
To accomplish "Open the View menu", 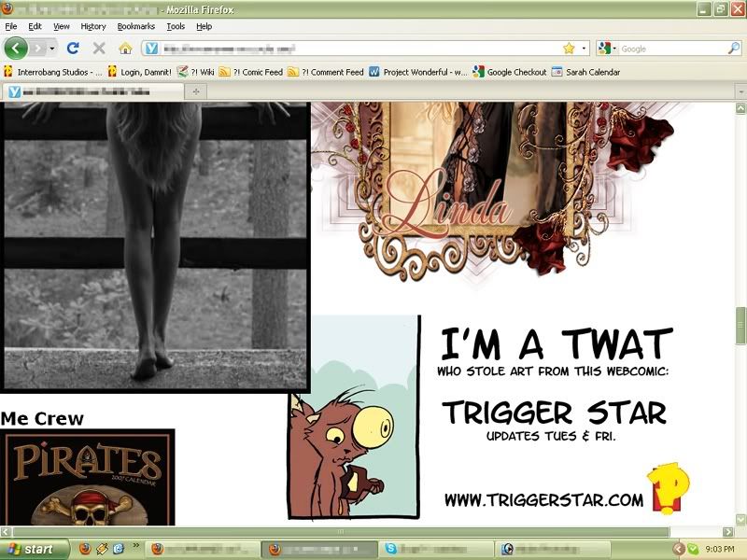I will click(62, 26).
